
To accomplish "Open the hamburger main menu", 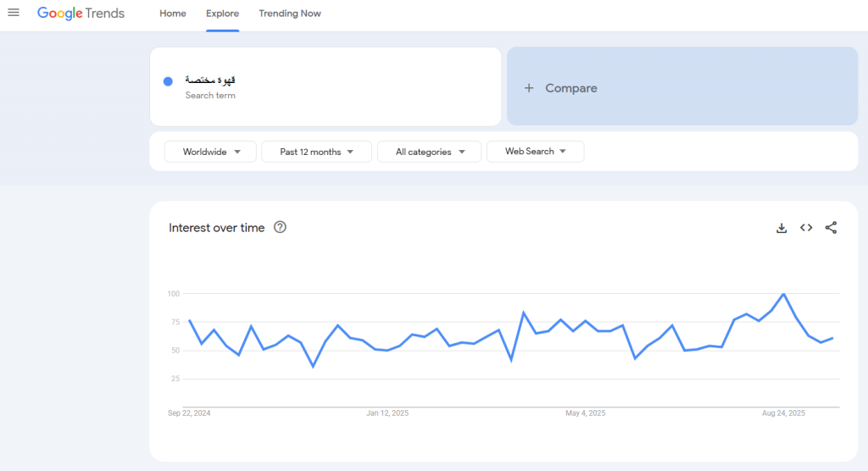I will tap(14, 13).
